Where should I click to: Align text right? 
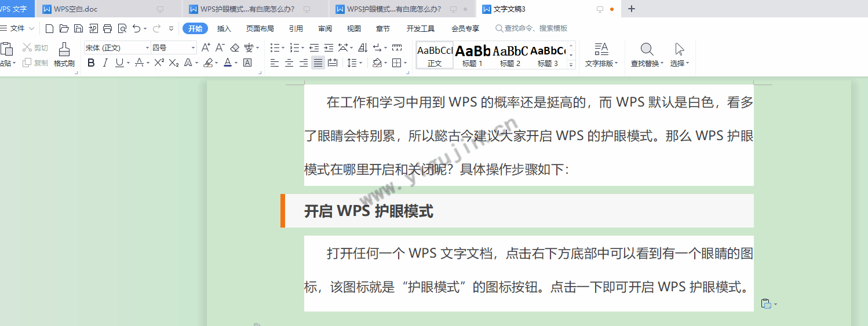coord(303,63)
